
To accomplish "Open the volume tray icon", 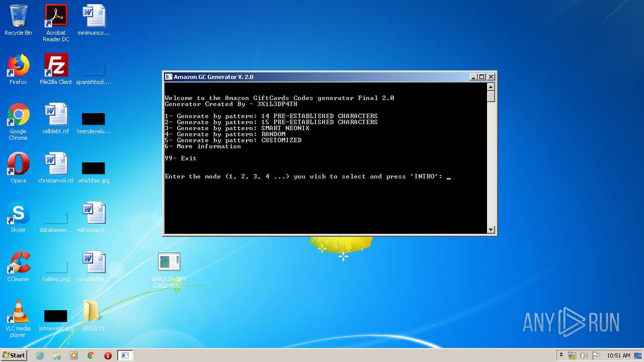I will coord(584,355).
